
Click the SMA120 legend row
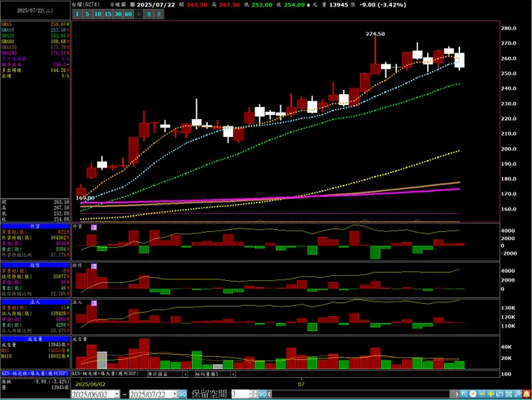(35, 47)
